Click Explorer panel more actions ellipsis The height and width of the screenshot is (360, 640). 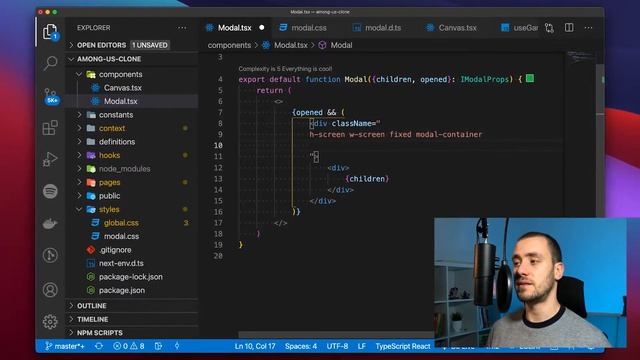pos(182,28)
